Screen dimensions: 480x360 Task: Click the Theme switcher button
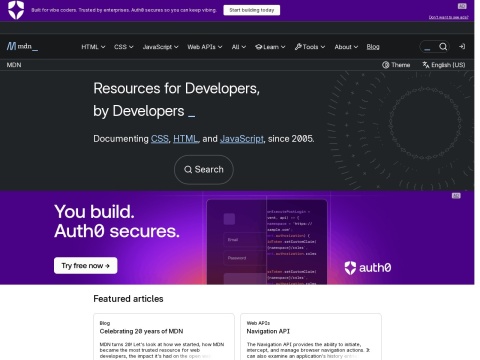click(x=396, y=65)
